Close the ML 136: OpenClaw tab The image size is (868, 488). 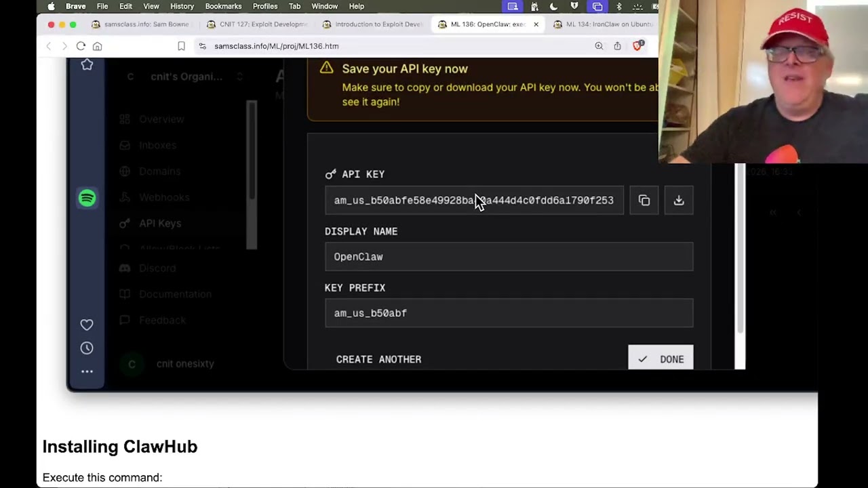click(536, 24)
